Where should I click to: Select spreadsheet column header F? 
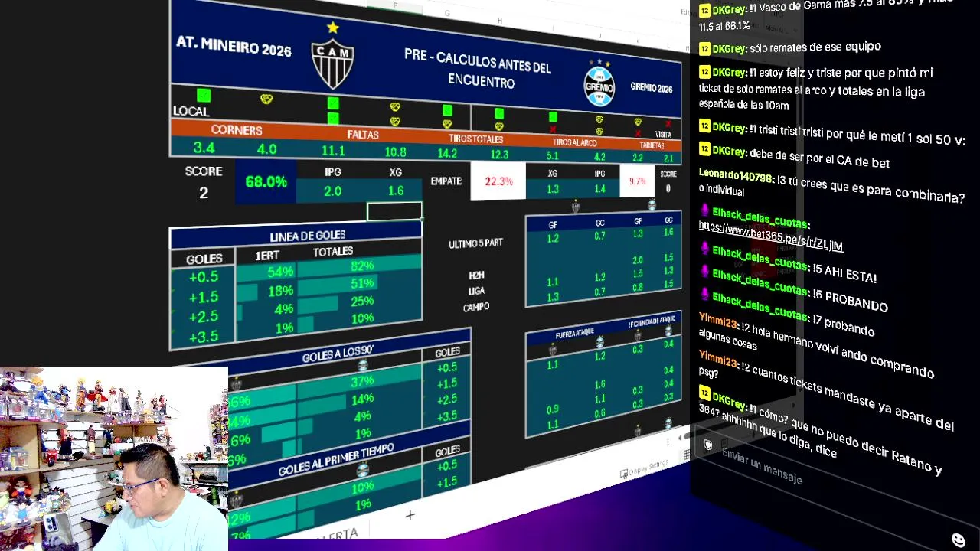pyautogui.click(x=395, y=5)
